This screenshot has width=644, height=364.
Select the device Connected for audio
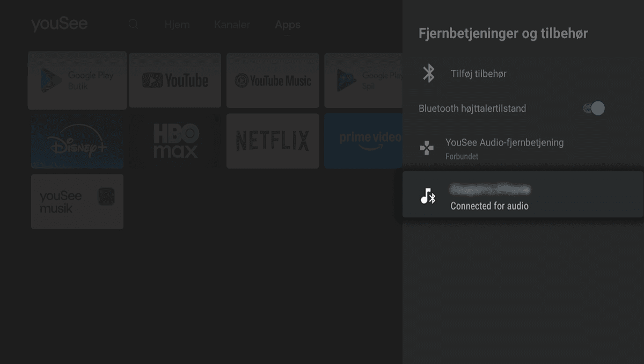point(523,194)
